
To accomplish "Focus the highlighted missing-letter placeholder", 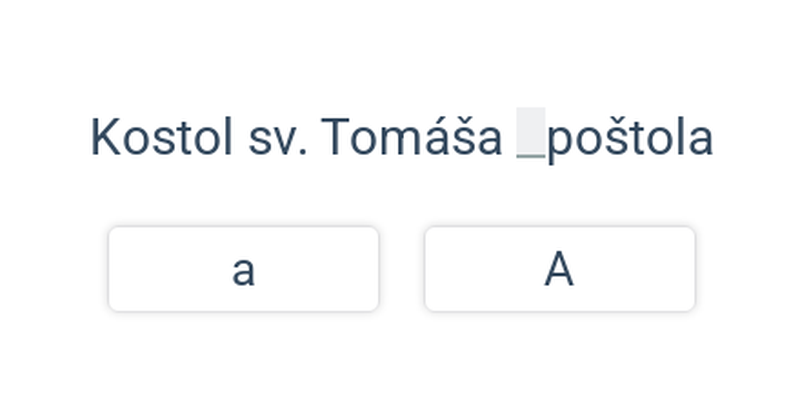I will pos(531,133).
